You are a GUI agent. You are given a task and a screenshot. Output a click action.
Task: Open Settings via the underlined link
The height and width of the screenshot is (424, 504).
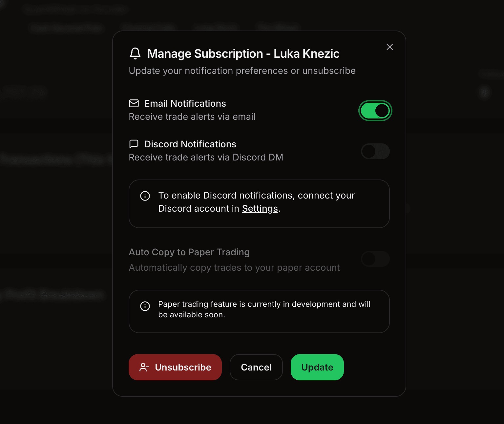[260, 208]
